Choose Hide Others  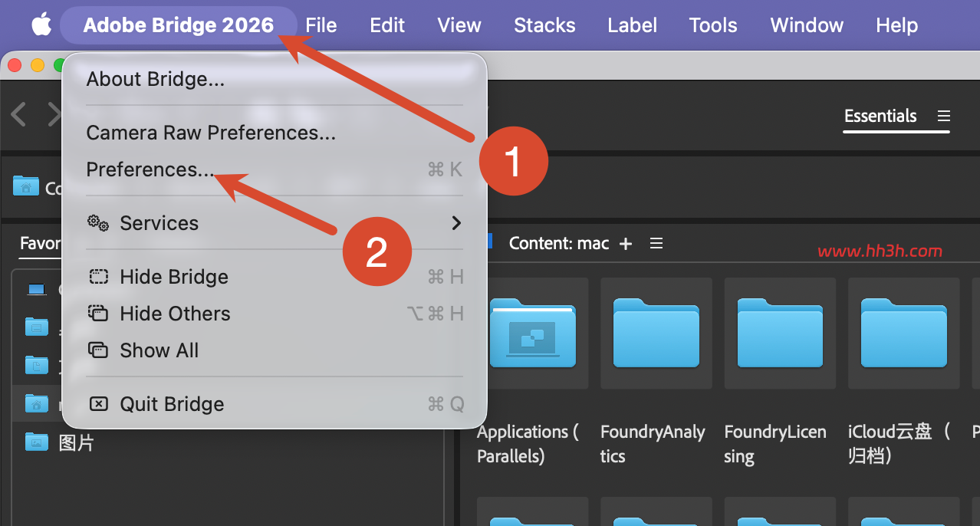(275, 314)
